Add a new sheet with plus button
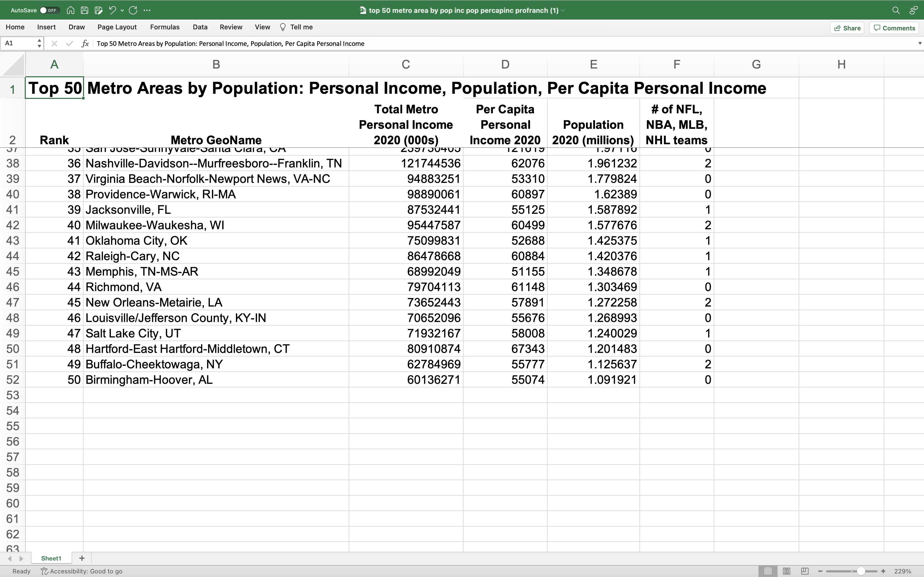 (82, 558)
